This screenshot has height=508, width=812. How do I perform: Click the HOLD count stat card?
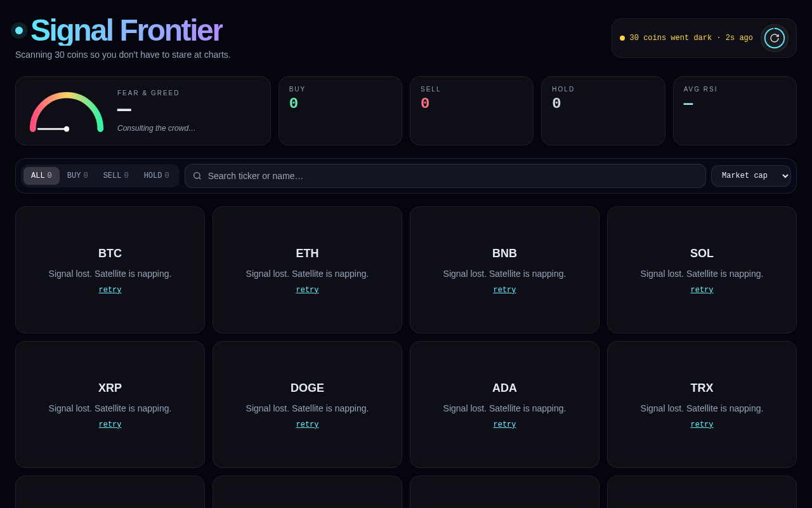coord(603,111)
